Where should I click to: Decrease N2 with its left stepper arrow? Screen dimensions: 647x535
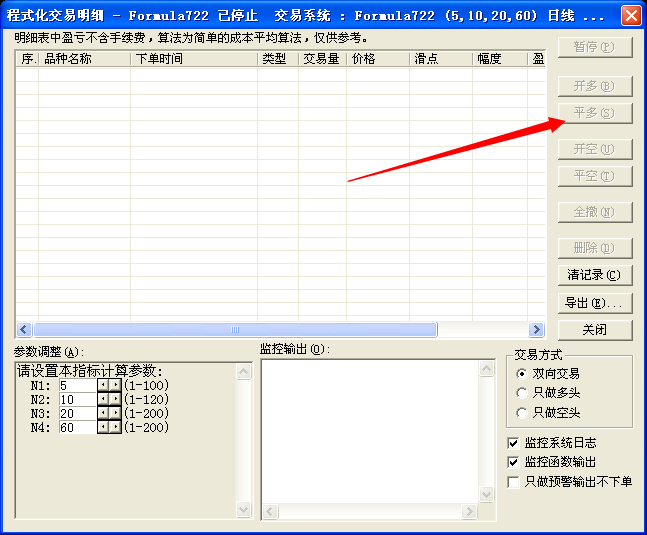103,399
